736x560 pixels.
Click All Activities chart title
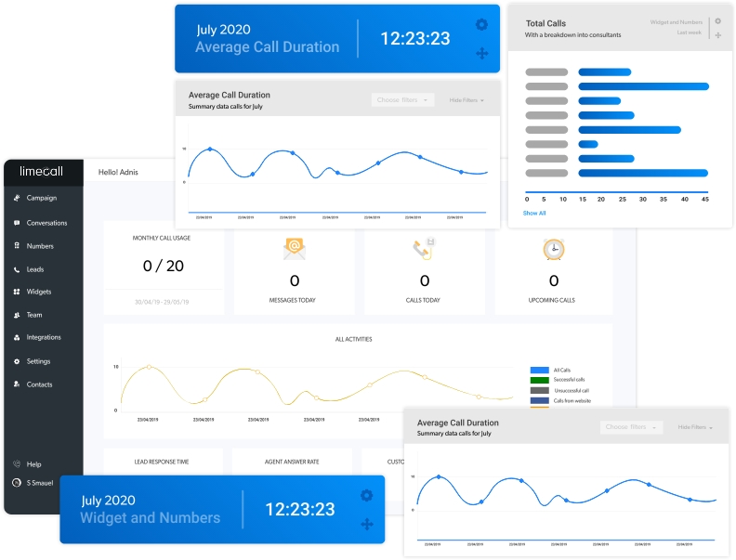(x=353, y=339)
